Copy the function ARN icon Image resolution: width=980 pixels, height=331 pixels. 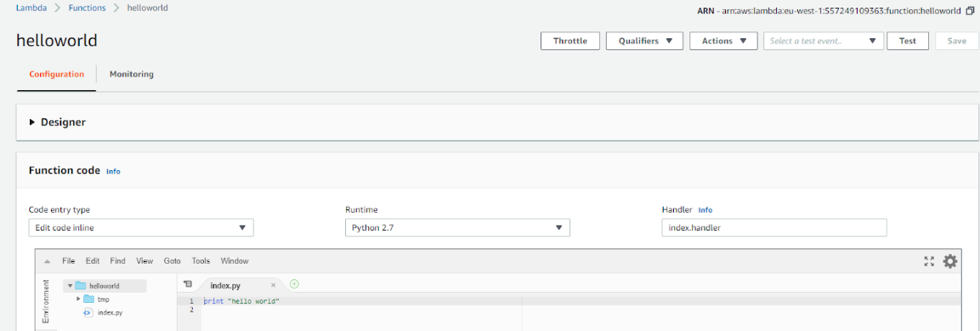click(x=970, y=11)
